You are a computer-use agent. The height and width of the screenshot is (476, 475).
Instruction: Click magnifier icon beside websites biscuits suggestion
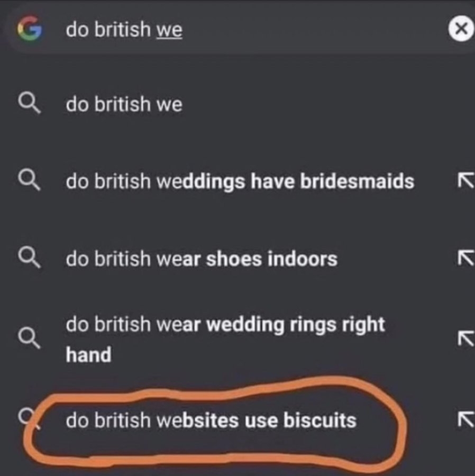click(x=28, y=419)
